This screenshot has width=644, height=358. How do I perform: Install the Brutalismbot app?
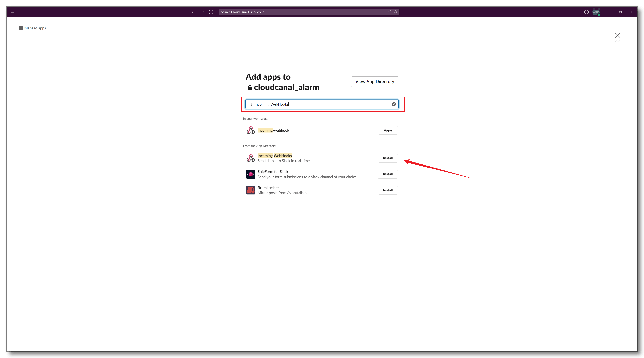[x=388, y=190]
